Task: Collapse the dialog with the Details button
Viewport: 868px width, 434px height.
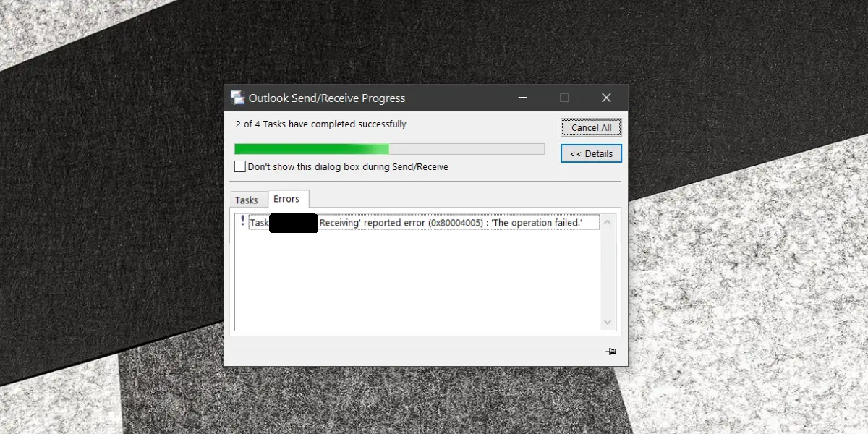Action: 591,153
